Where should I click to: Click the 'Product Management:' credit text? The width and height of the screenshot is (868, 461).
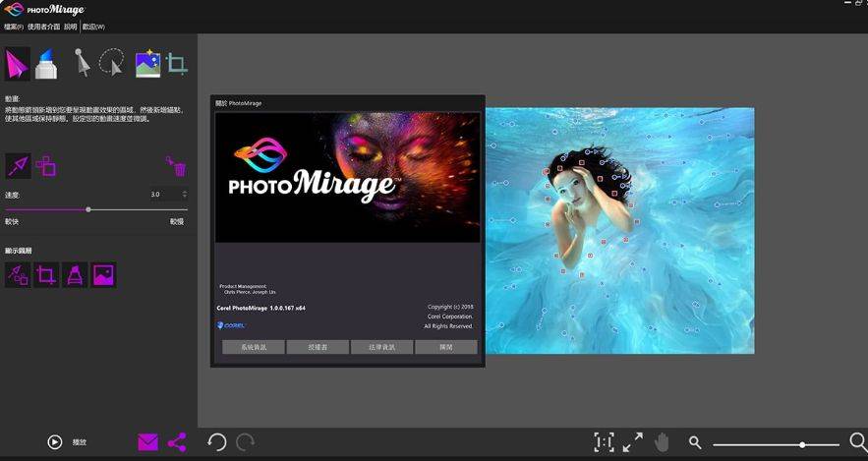(243, 286)
